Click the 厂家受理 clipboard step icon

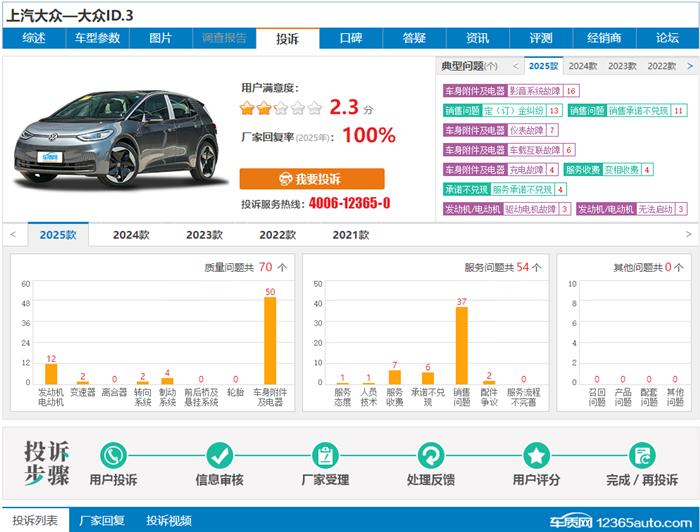coord(325,456)
